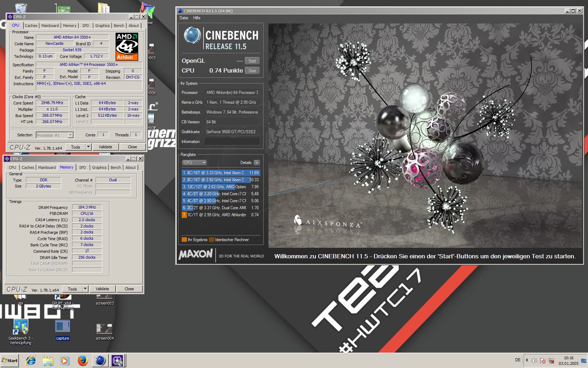Select the 12C/12T @ 2.62 GHz Opteron entry
The height and width of the screenshot is (368, 588).
220,187
